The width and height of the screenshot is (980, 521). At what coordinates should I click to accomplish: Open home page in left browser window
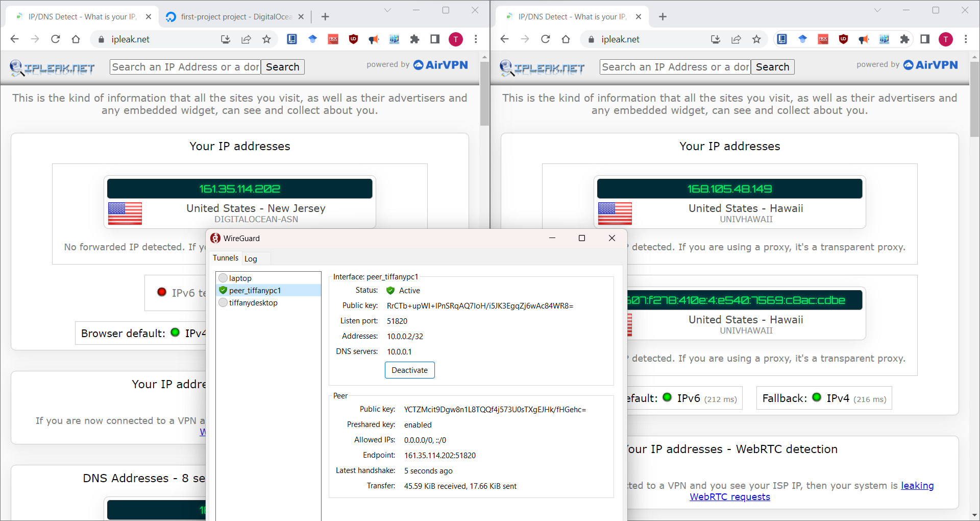point(76,39)
